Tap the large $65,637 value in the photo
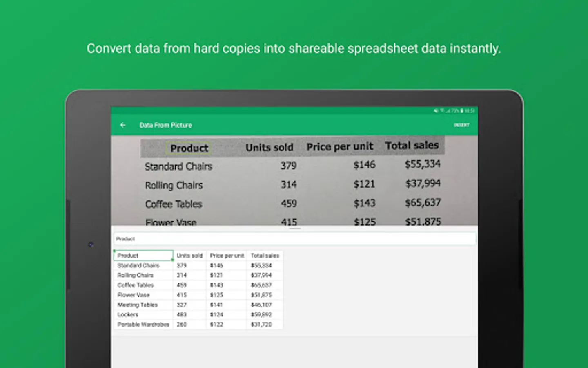The width and height of the screenshot is (588, 368). tap(423, 202)
